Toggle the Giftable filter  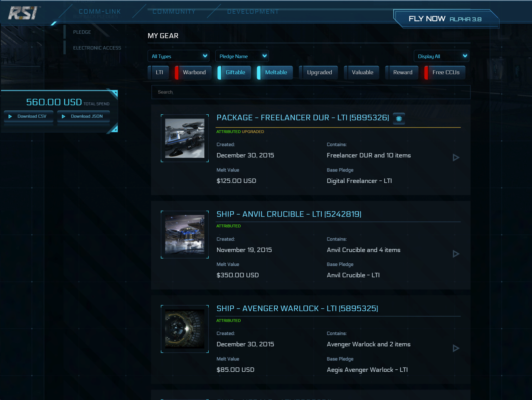(234, 72)
